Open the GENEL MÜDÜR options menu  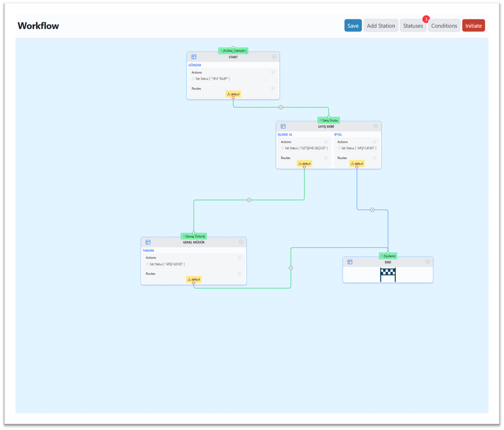pos(241,242)
